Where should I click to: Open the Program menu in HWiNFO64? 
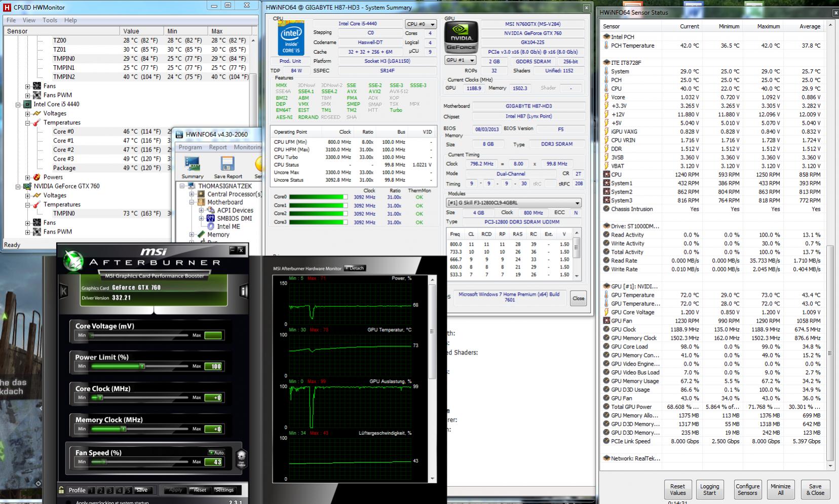[190, 147]
